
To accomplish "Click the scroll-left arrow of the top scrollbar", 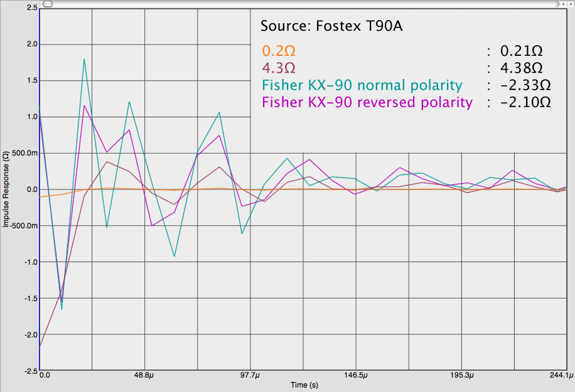I will click(x=564, y=4).
